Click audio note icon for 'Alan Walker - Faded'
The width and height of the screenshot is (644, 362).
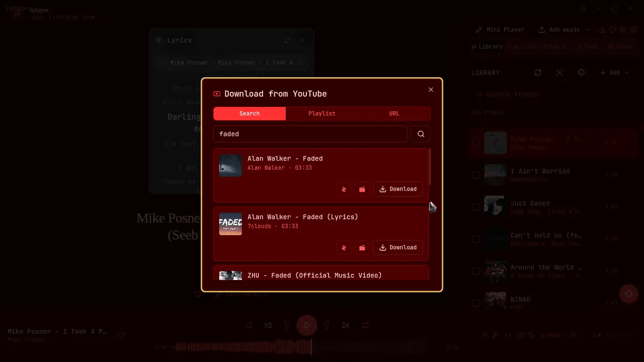[x=344, y=189]
